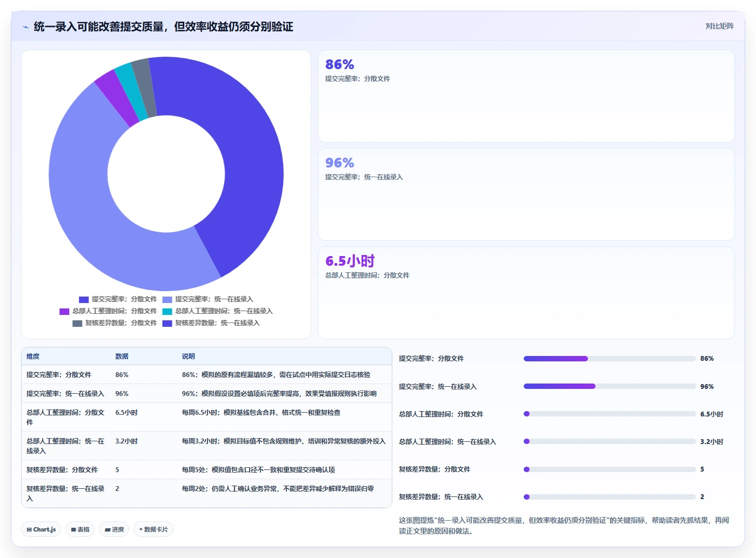Click the 每周6.5小时 description cell
Image resolution: width=756 pixels, height=558 pixels.
(261, 413)
